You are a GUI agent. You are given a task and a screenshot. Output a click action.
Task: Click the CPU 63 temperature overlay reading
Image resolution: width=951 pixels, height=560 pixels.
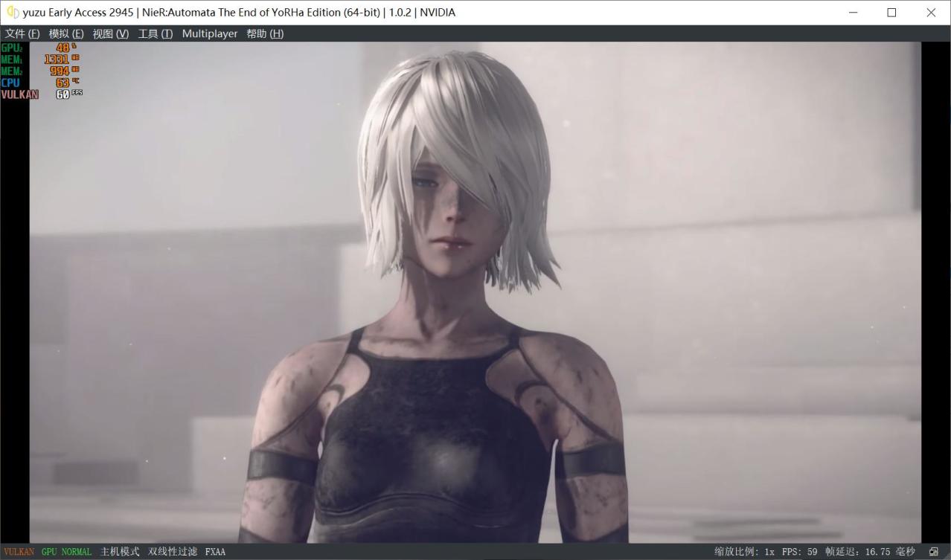40,83
